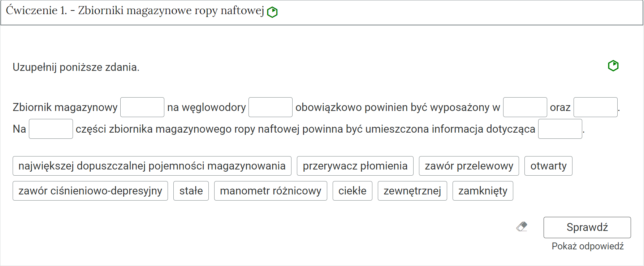Select the answer 'zewnętrznej'

click(x=412, y=190)
